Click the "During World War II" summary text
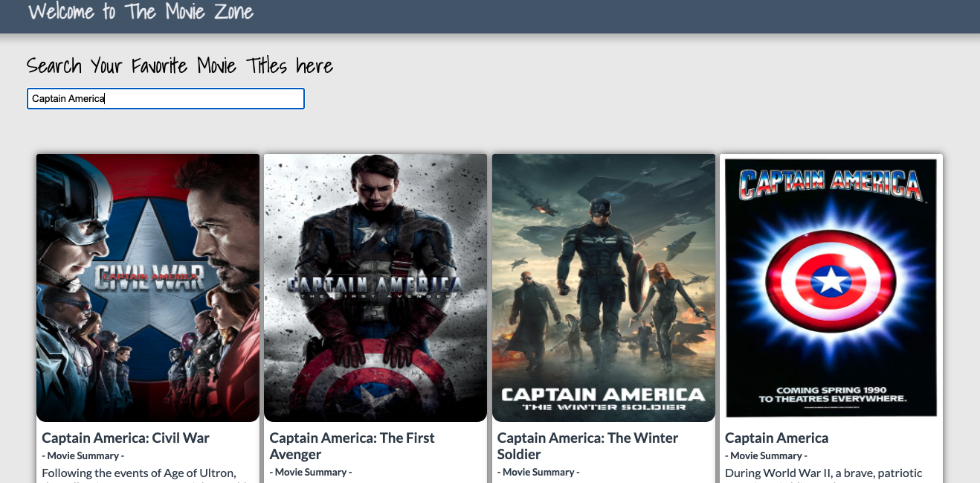 point(823,473)
